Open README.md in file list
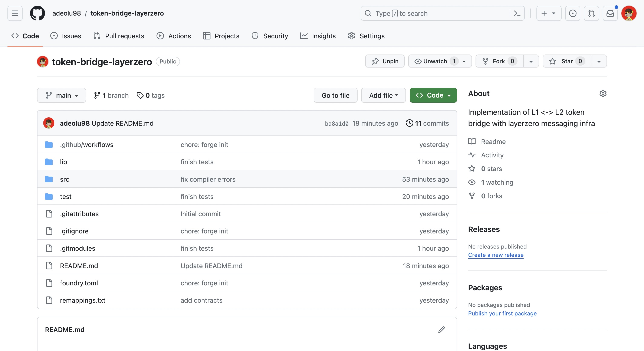 [79, 266]
